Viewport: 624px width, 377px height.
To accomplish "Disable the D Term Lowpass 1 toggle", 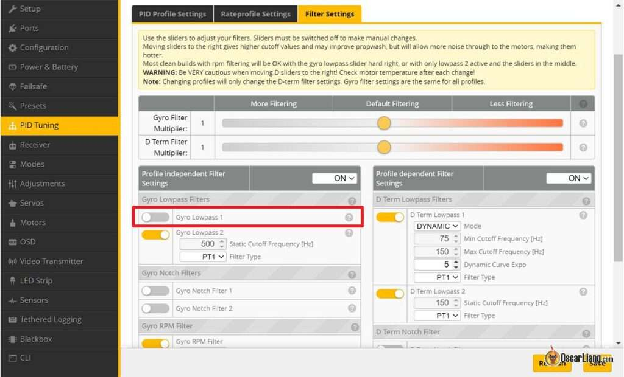I will click(x=390, y=217).
